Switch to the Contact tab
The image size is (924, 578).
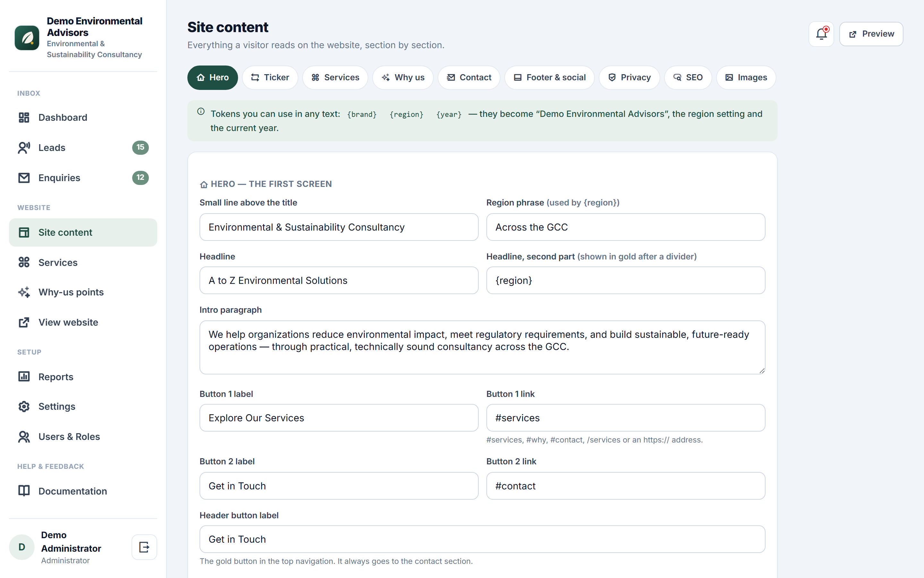tap(469, 78)
